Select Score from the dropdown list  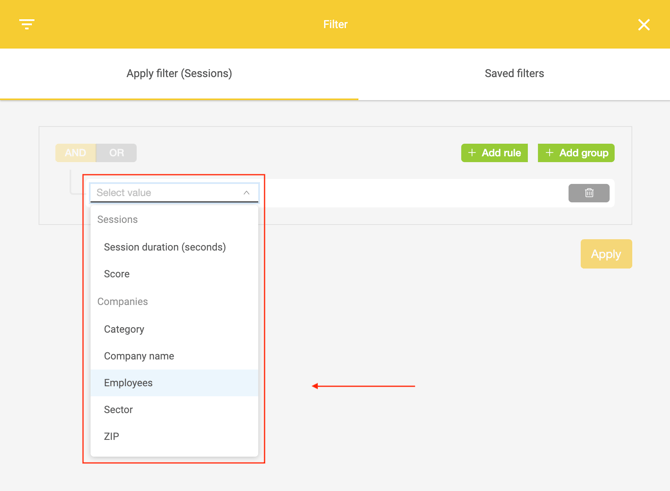[x=117, y=274]
